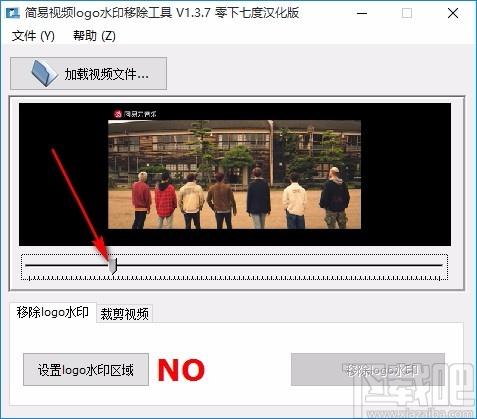
Task: Select the 移除logo水印 tab
Action: [x=53, y=312]
